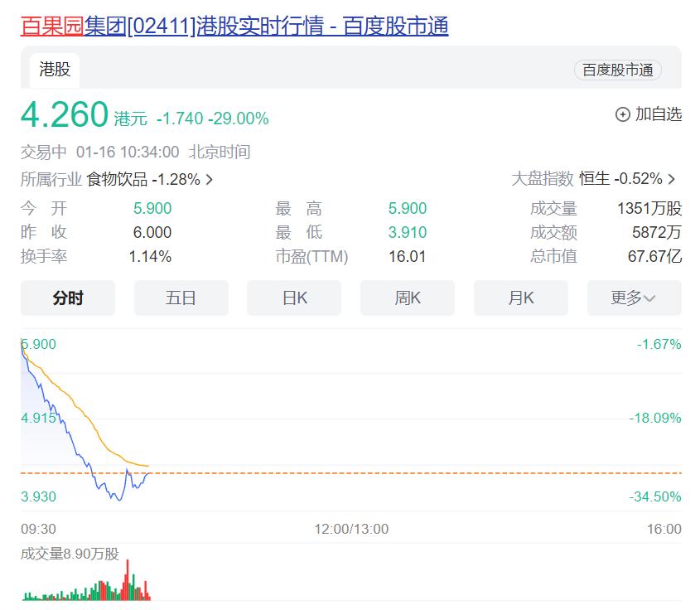The image size is (700, 610).
Task: Click the change value -1.740
Action: [x=180, y=119]
